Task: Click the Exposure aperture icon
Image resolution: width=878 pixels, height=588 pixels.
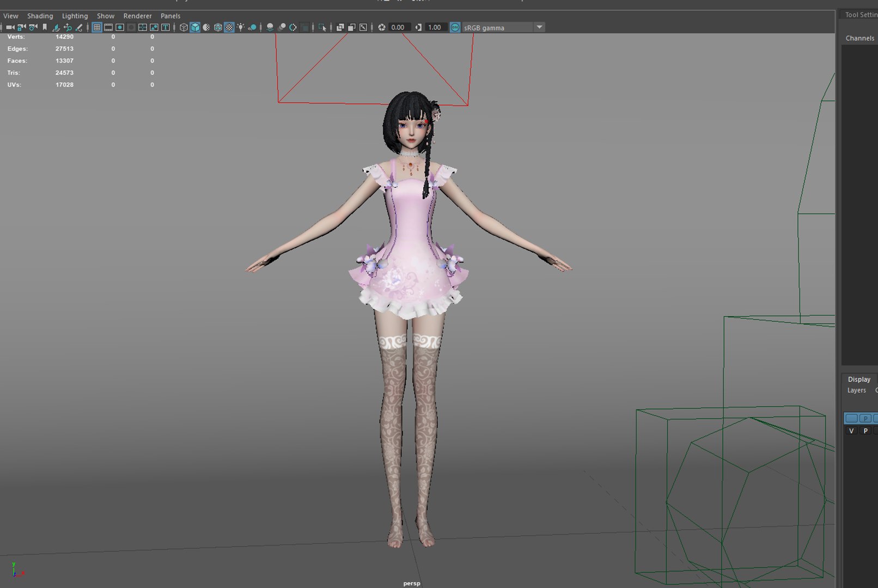Action: point(382,27)
